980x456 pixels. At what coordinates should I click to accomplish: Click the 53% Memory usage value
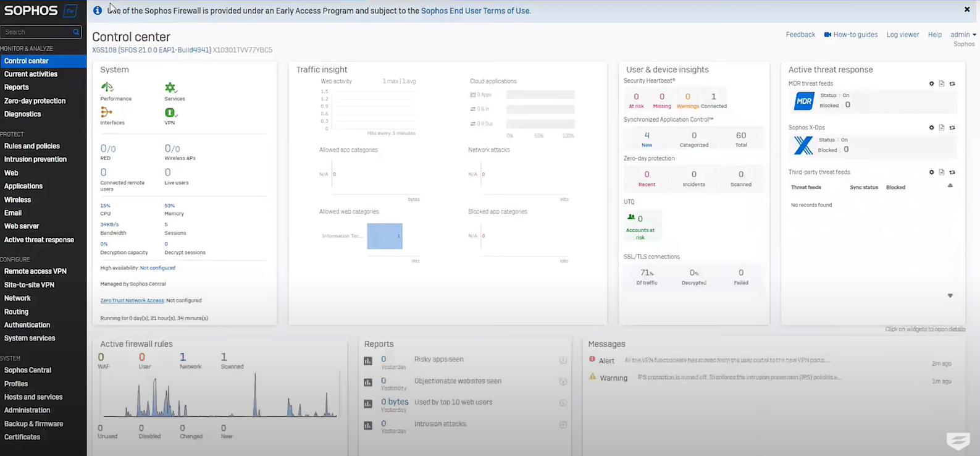[x=169, y=206]
